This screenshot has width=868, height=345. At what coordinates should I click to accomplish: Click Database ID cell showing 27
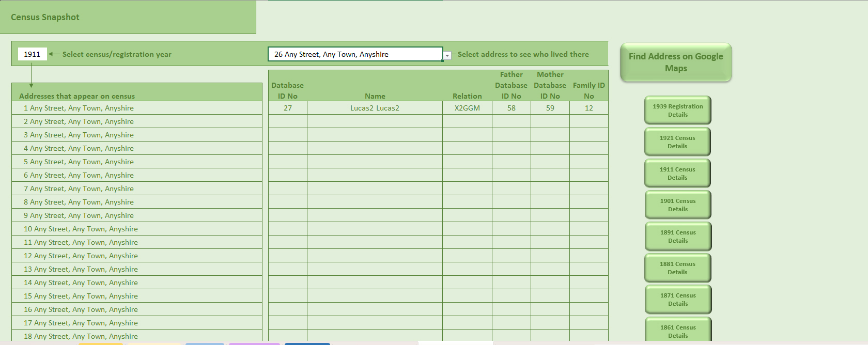point(288,108)
